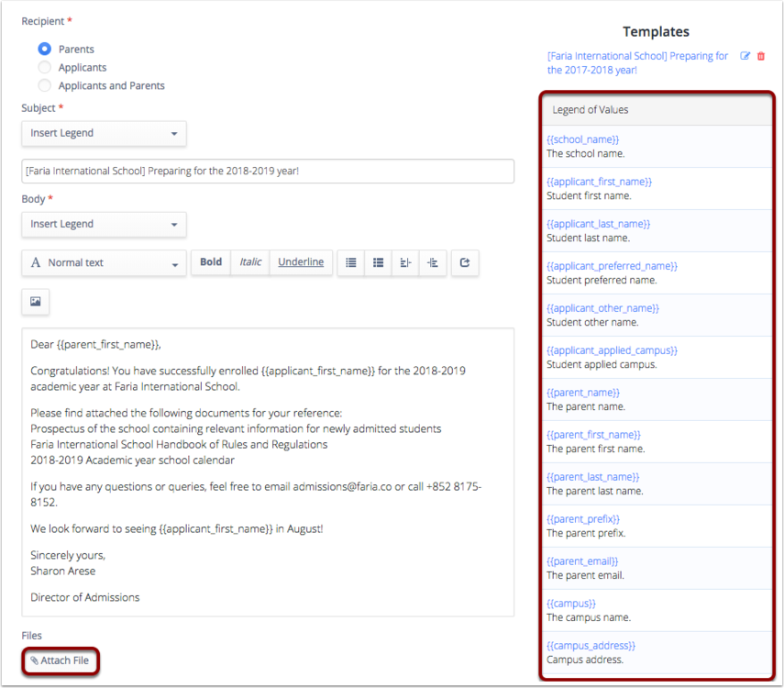Open the Preparing for 2017-2018 year template
The width and height of the screenshot is (784, 688).
point(637,63)
